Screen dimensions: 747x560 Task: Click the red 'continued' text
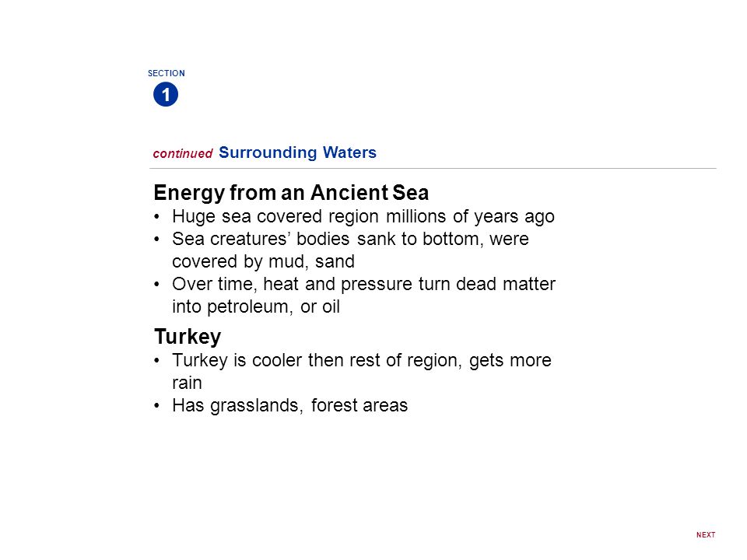click(182, 153)
